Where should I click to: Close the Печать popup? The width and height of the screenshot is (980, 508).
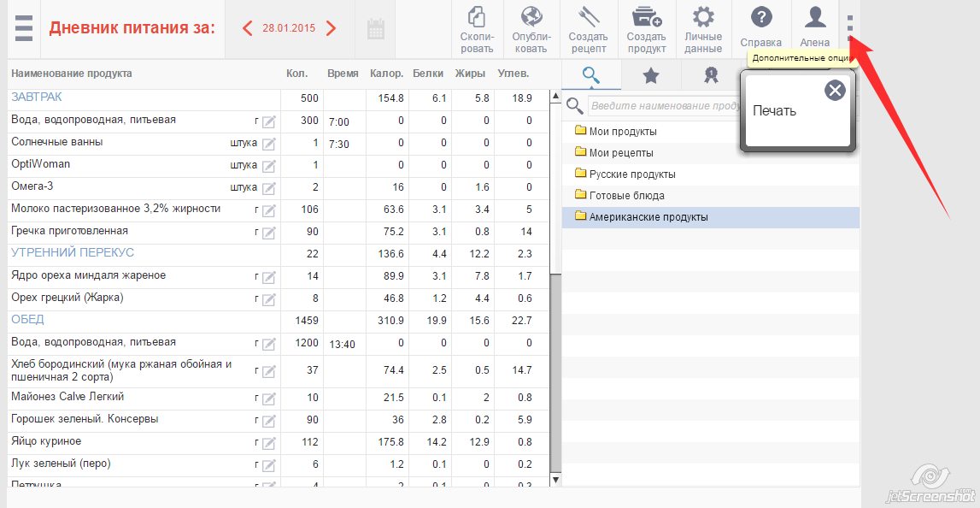click(x=835, y=90)
